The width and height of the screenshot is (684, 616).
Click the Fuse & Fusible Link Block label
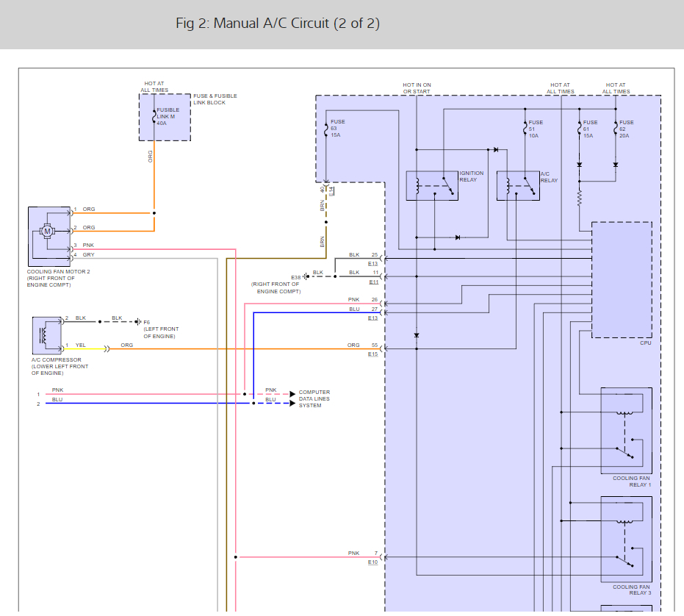[x=215, y=99]
